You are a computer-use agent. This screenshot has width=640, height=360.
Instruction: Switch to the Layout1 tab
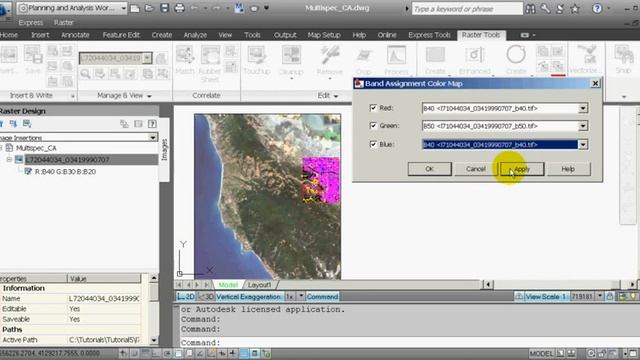coord(259,284)
